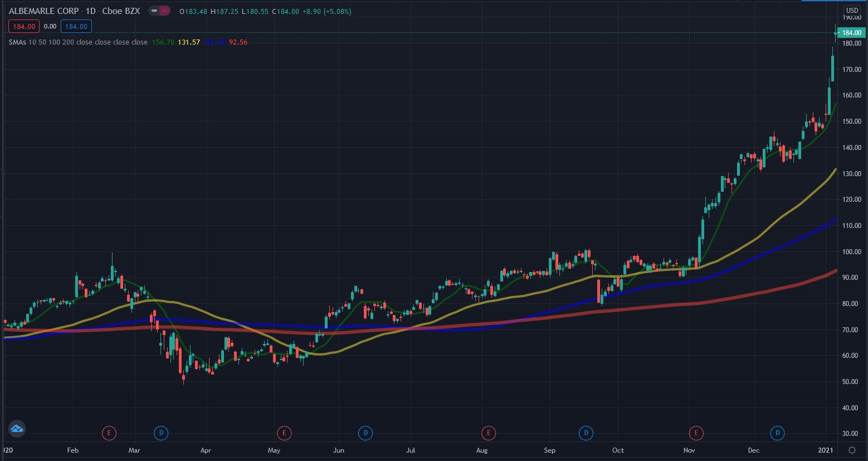The image size is (868, 461).
Task: Open the November earnings E marker
Action: (x=696, y=433)
